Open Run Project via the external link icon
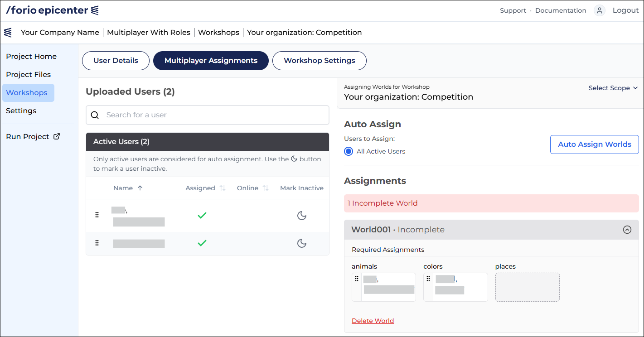This screenshot has height=337, width=644. tap(56, 136)
